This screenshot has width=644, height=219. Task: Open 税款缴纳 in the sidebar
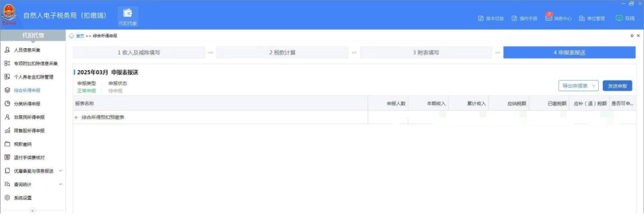[x=23, y=144]
